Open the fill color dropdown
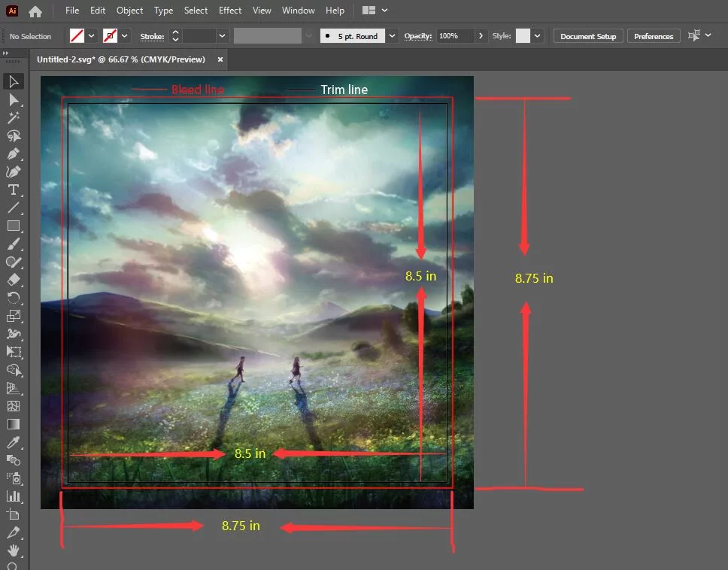728x570 pixels. (x=91, y=36)
